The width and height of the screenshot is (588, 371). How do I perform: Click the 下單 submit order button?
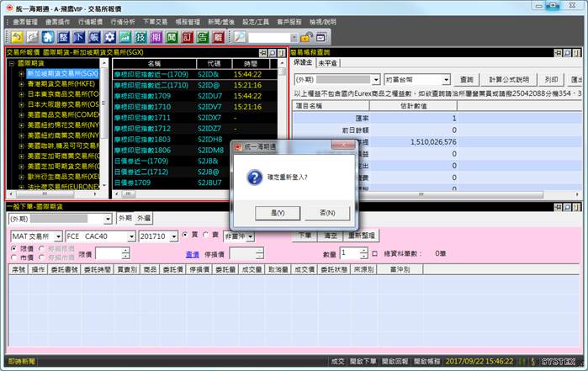305,236
